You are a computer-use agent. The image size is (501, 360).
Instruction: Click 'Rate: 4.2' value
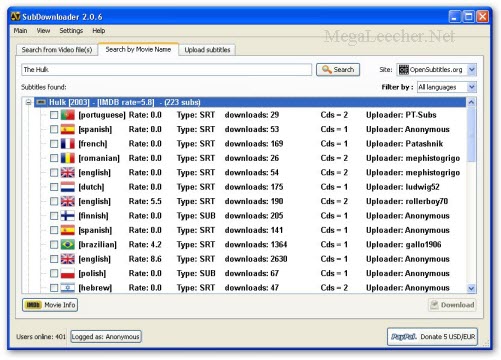pos(145,245)
